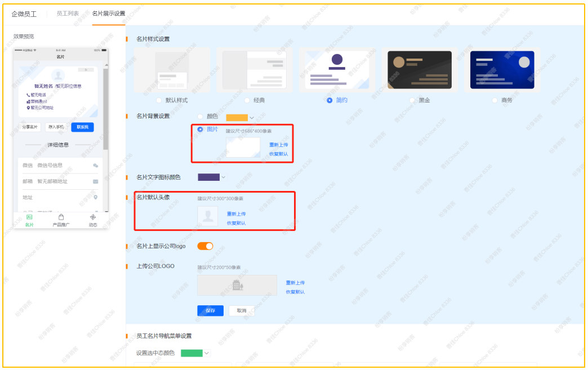Click the WeChat icon in 微信 row
588x370 pixels.
96,166
